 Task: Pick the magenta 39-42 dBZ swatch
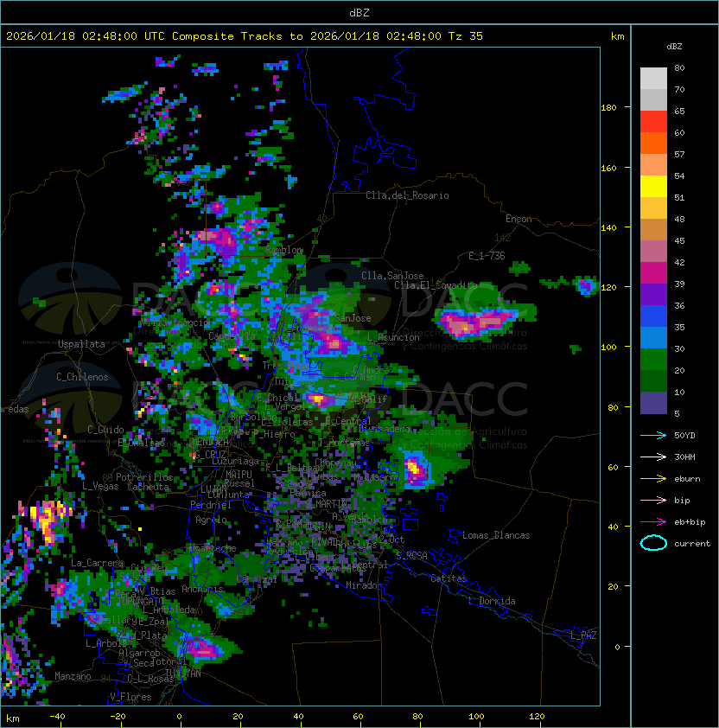pos(653,272)
